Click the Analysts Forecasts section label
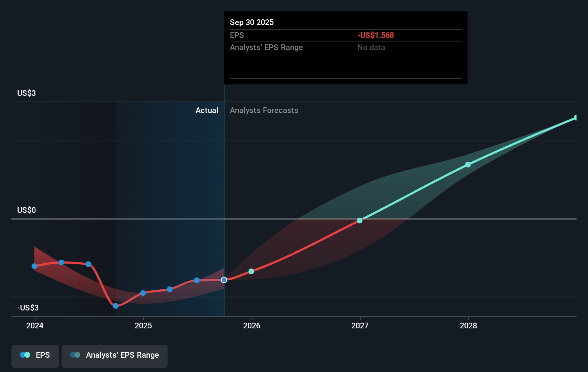This screenshot has width=588, height=372. pyautogui.click(x=264, y=110)
